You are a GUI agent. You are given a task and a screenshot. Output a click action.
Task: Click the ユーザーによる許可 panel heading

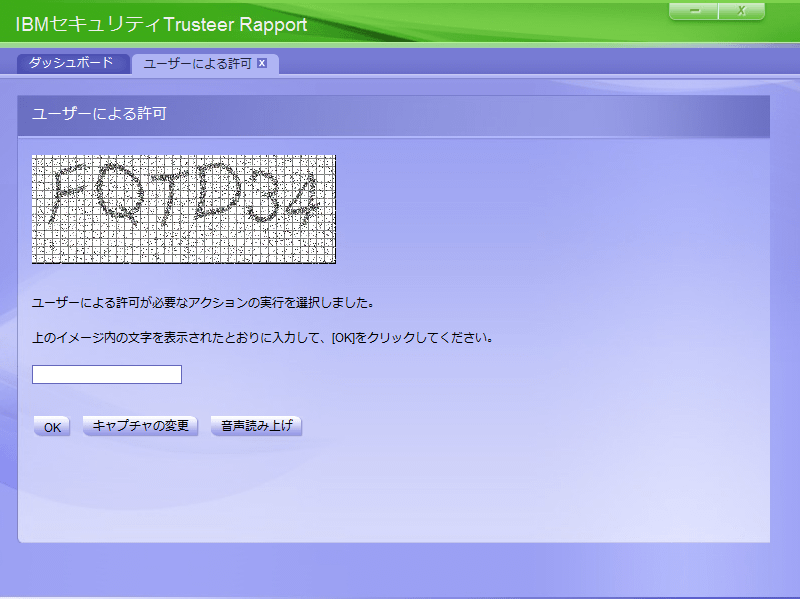click(99, 114)
